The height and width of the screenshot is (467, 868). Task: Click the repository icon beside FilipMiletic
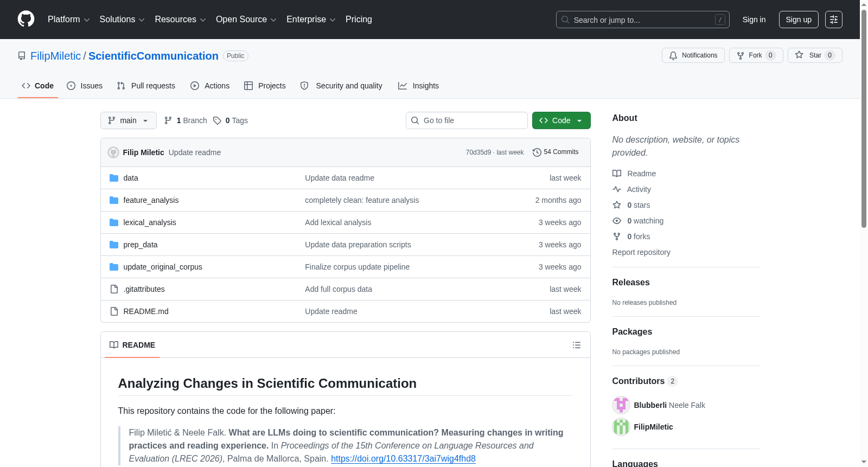(22, 56)
